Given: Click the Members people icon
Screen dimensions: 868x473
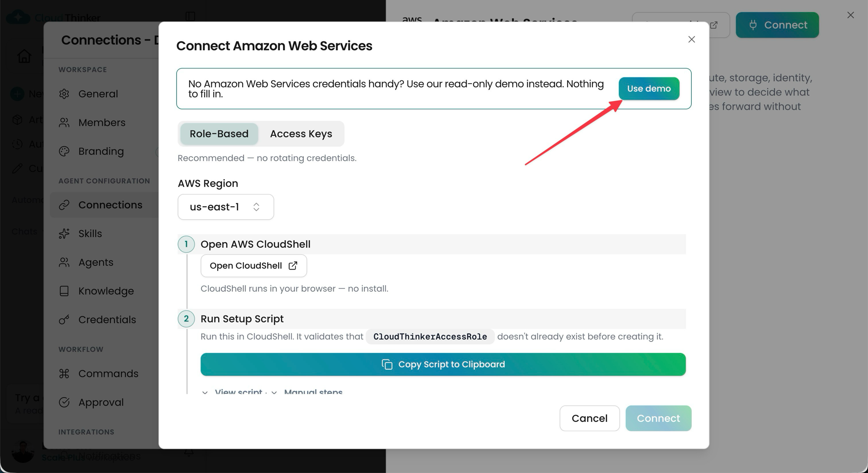Looking at the screenshot, I should click(64, 122).
